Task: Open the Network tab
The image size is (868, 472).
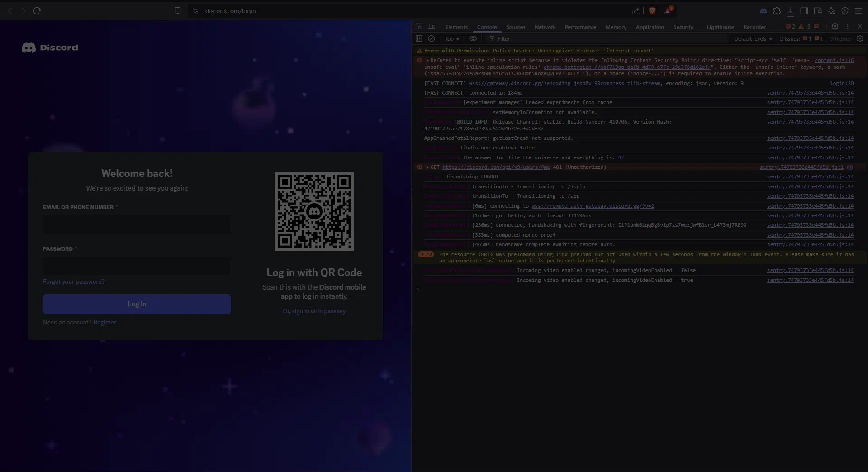Action: [545, 27]
